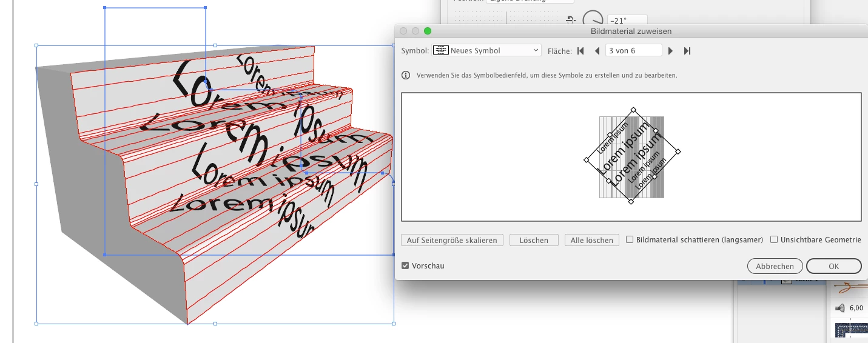
Task: Jump to the last surface
Action: pos(687,51)
